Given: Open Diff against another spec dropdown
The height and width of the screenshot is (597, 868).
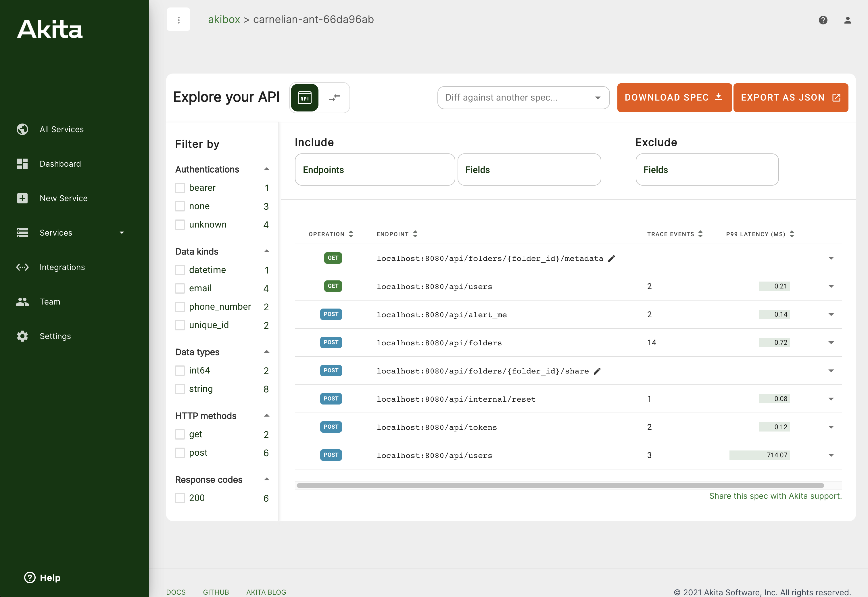Looking at the screenshot, I should click(523, 98).
